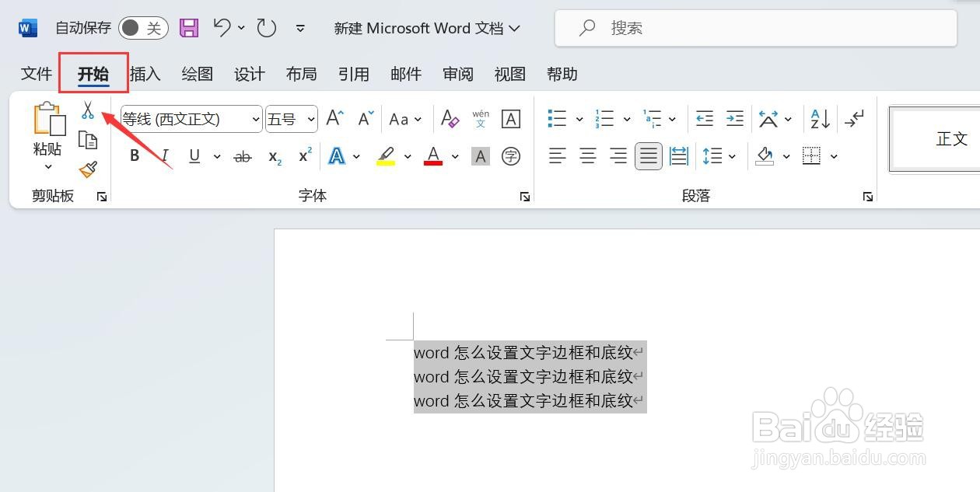Viewport: 980px width, 492px height.
Task: Open Line and Paragraph Spacing
Action: pyautogui.click(x=712, y=156)
